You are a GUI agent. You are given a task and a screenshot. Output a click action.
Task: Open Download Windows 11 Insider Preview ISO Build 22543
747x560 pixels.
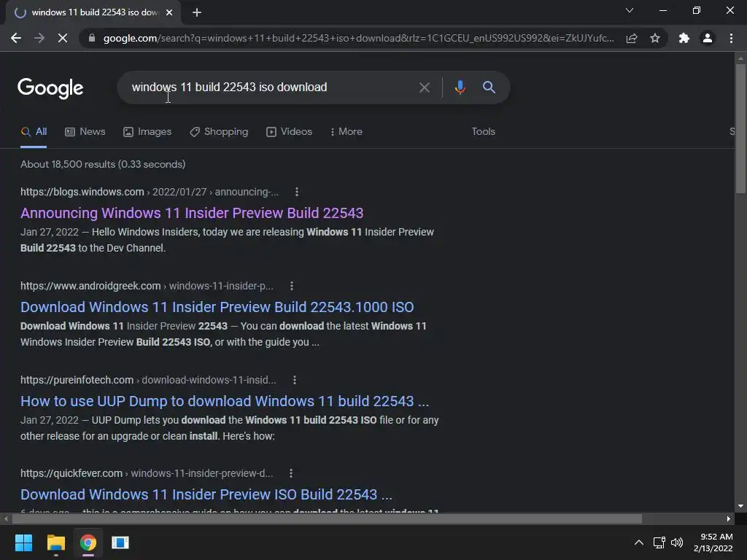(x=206, y=495)
